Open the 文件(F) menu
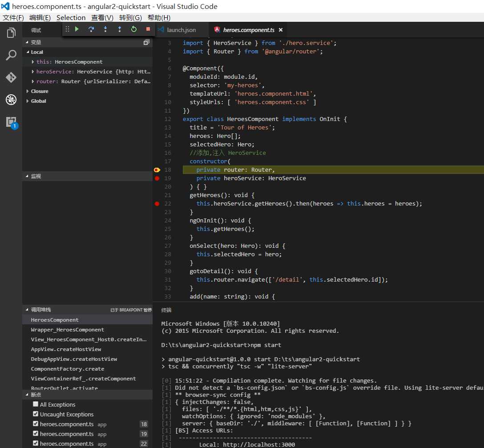Viewport: 484px width, 448px height. [x=13, y=18]
